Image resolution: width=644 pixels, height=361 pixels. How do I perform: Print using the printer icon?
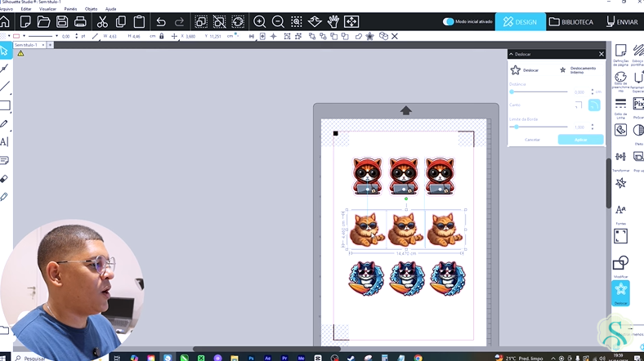click(80, 21)
